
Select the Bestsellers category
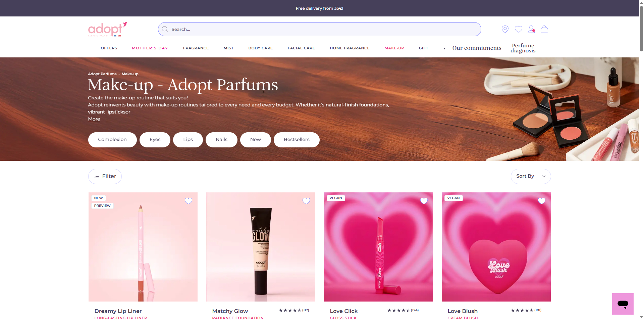tap(297, 140)
